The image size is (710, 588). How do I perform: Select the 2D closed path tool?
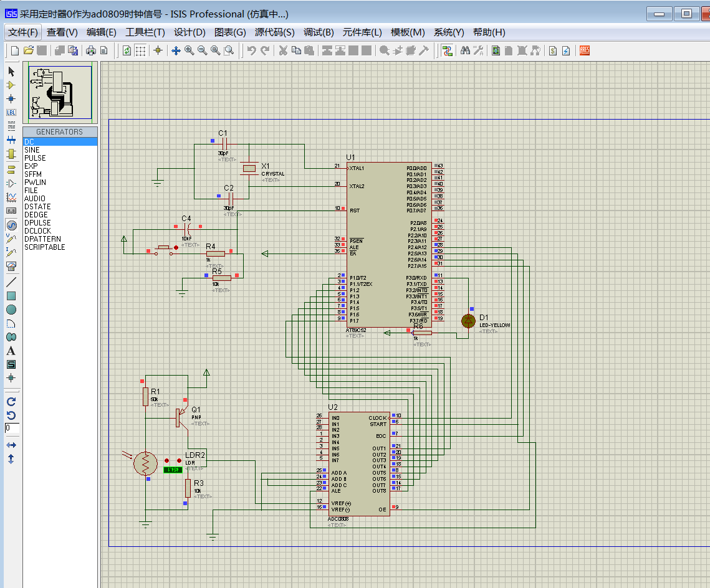pyautogui.click(x=11, y=337)
